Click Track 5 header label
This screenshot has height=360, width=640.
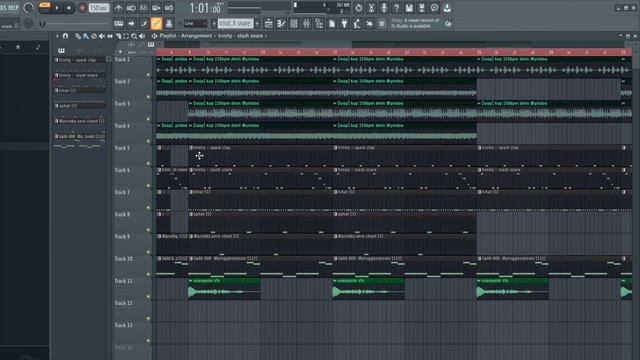(x=122, y=148)
